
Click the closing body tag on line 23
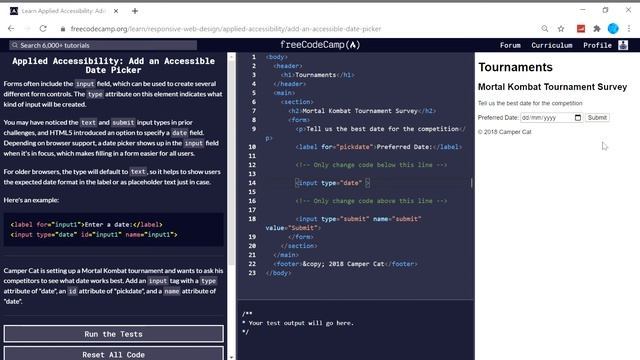pyautogui.click(x=278, y=273)
